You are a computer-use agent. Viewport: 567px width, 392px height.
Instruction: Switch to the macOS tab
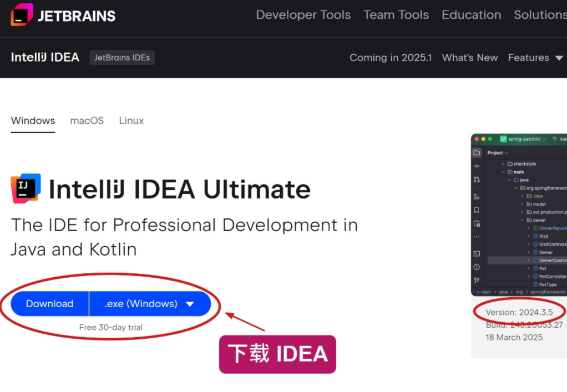coord(87,121)
